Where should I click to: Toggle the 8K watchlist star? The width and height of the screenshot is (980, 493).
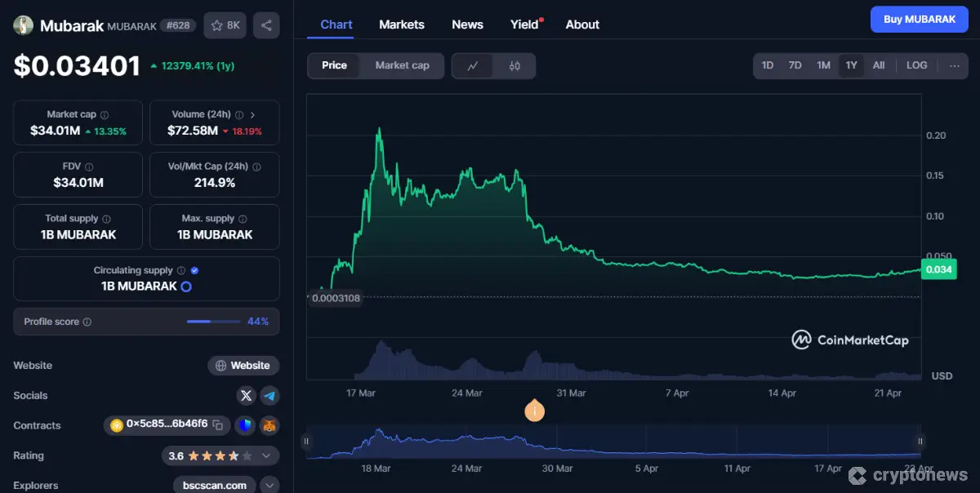[225, 24]
